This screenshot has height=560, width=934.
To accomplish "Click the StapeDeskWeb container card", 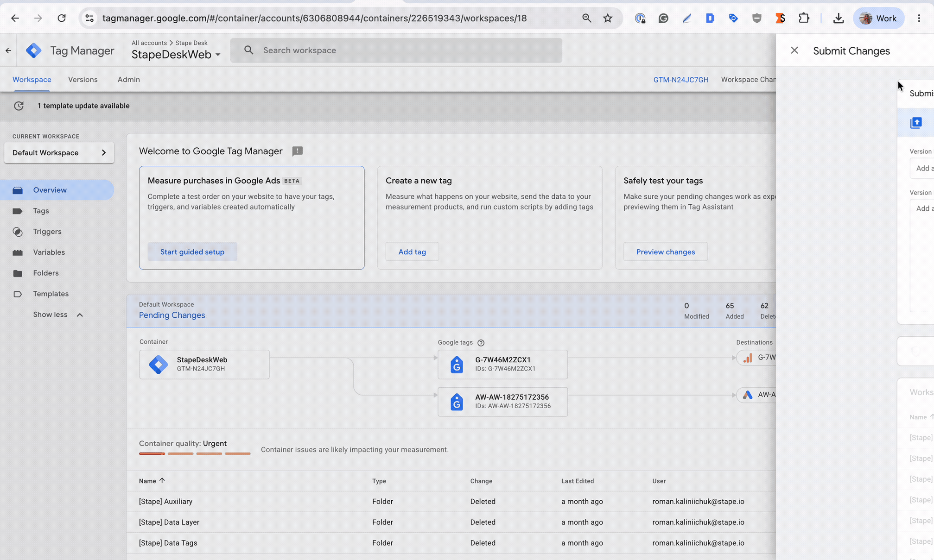I will (204, 365).
